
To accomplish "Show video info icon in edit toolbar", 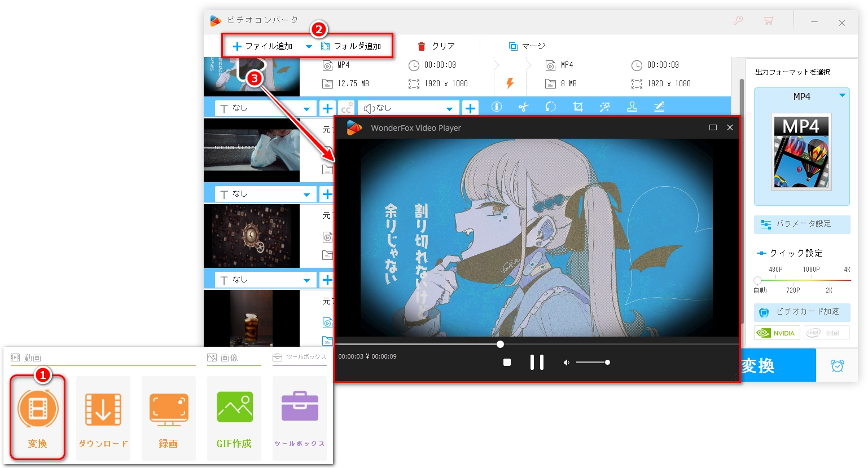I will (x=497, y=107).
